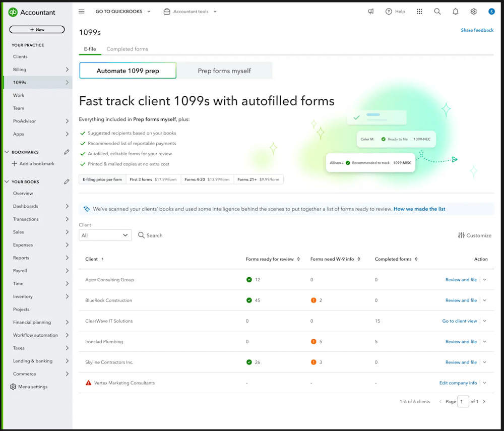Image resolution: width=504 pixels, height=431 pixels.
Task: Click the page number input field
Action: tap(463, 401)
